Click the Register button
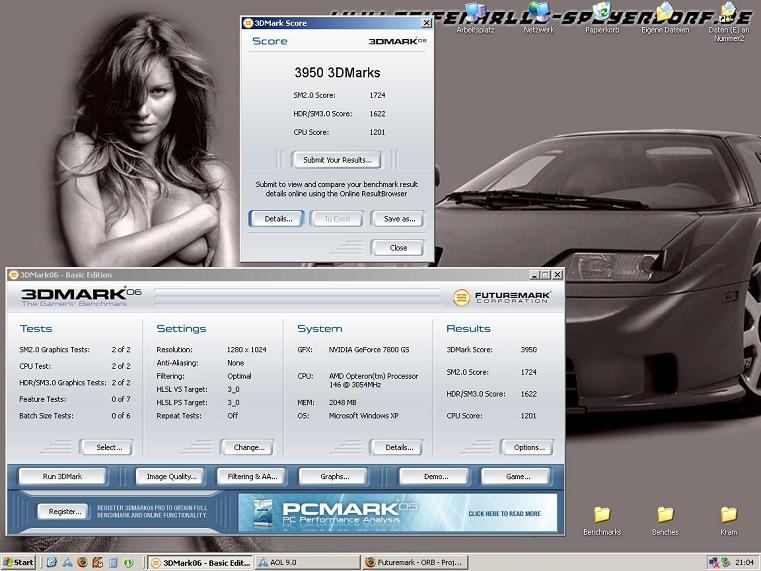Image resolution: width=761 pixels, height=571 pixels. coord(64,511)
